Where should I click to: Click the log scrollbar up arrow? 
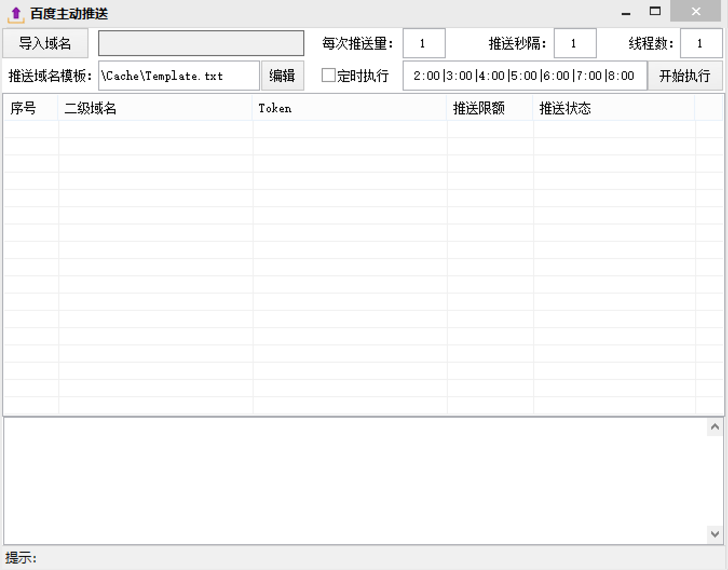(x=715, y=427)
